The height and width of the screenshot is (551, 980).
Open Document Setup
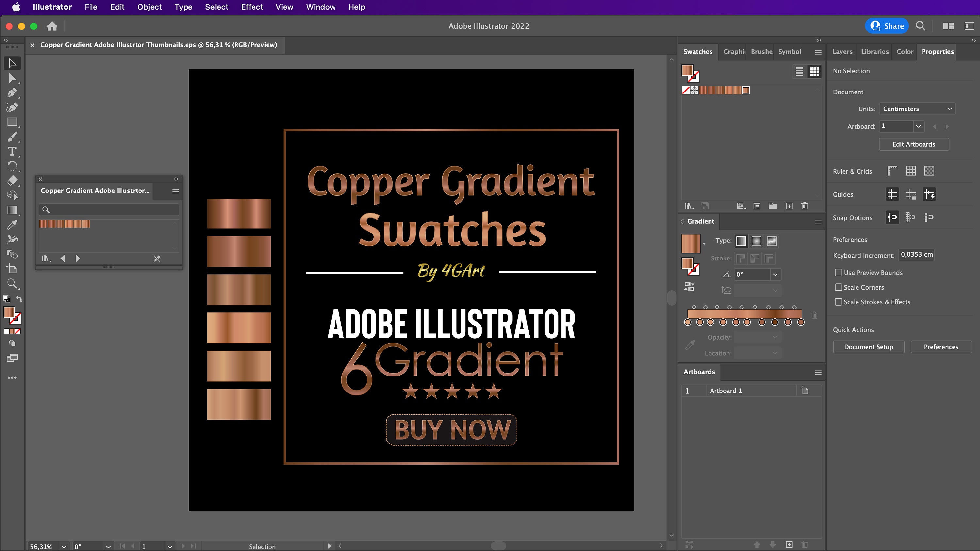[x=869, y=347]
